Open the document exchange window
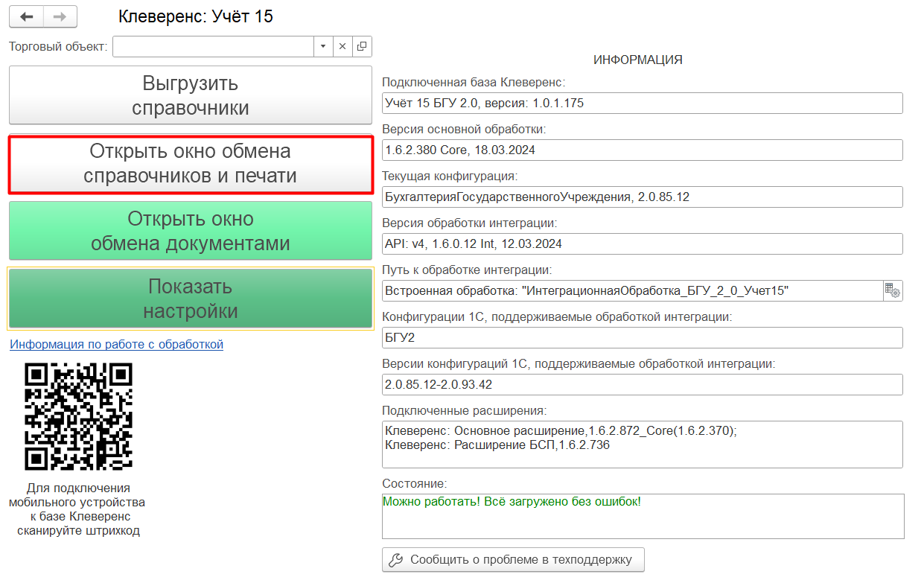The height and width of the screenshot is (586, 924). 190,231
